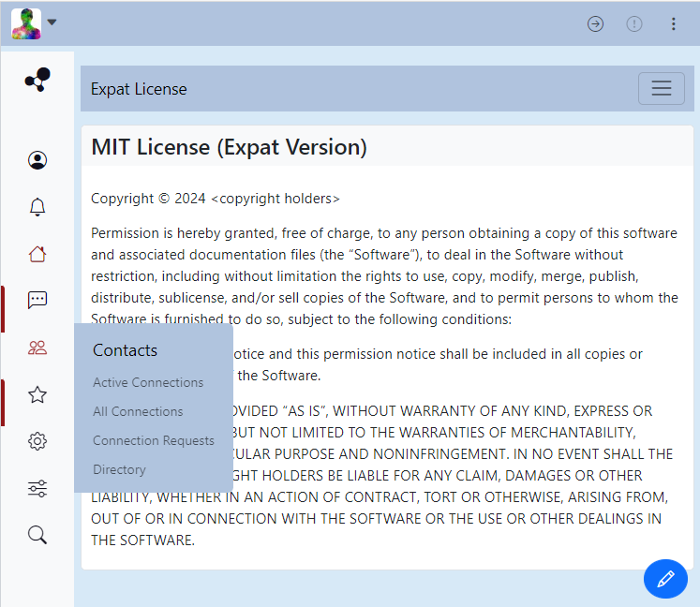Toggle the hamburger navigation menu
The image size is (700, 607).
662,88
